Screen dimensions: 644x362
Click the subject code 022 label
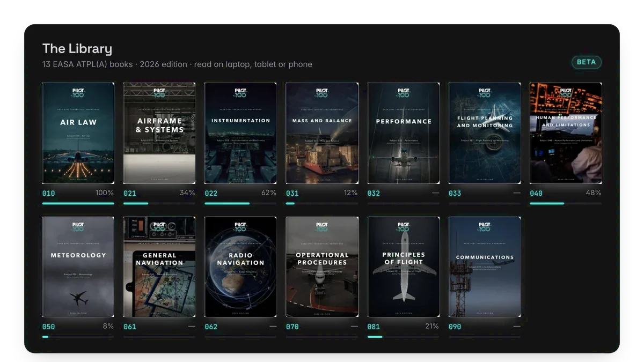(x=211, y=193)
